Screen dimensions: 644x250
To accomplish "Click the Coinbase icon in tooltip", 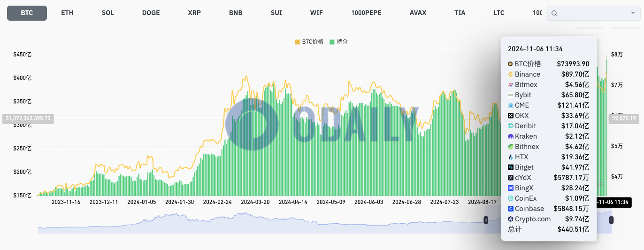I will pos(511,209).
